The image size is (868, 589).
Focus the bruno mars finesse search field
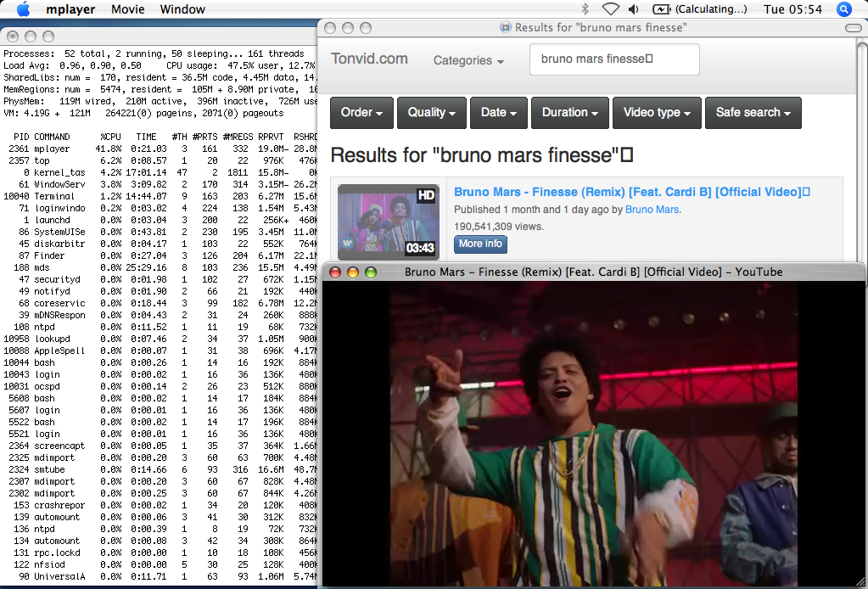tap(614, 59)
